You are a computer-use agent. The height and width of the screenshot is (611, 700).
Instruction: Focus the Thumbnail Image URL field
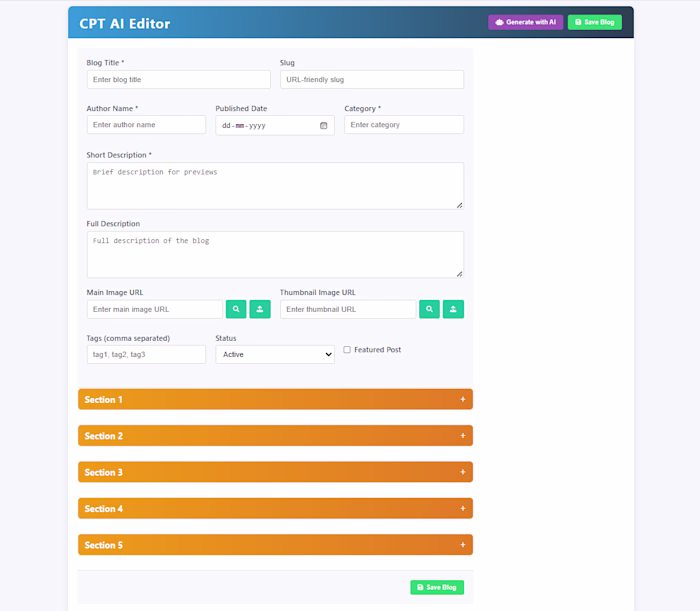tap(348, 309)
